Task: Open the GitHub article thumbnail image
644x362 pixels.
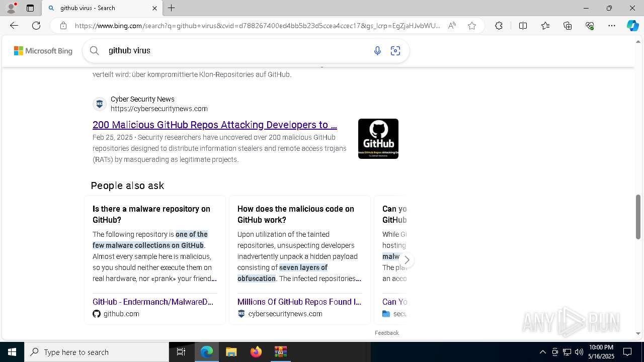Action: click(378, 139)
